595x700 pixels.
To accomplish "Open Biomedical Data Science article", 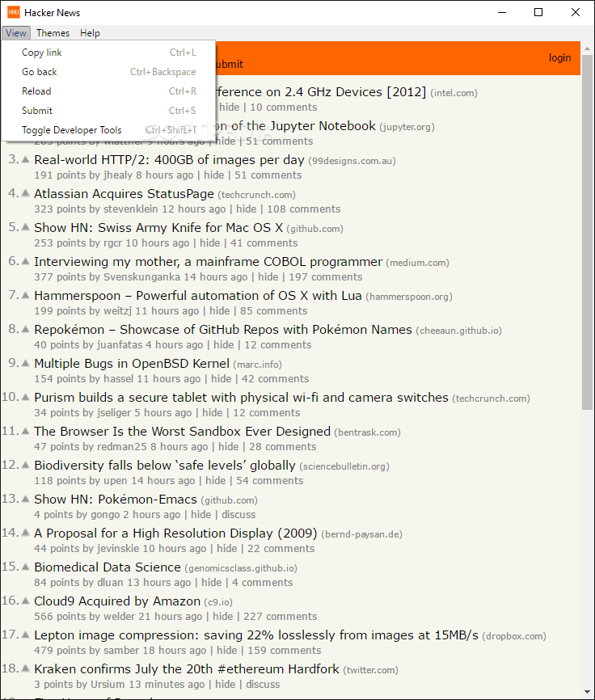I will coord(108,567).
